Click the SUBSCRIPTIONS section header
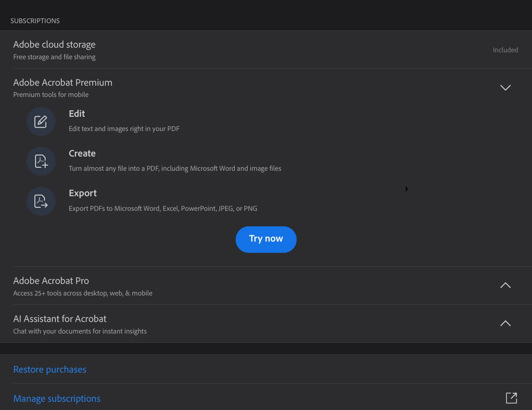 coord(35,21)
